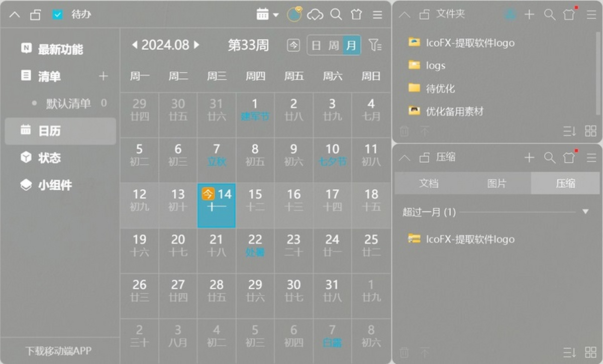603x364 pixels.
Task: Toggle the 待办 checkbox in the title bar
Action: pyautogui.click(x=58, y=15)
